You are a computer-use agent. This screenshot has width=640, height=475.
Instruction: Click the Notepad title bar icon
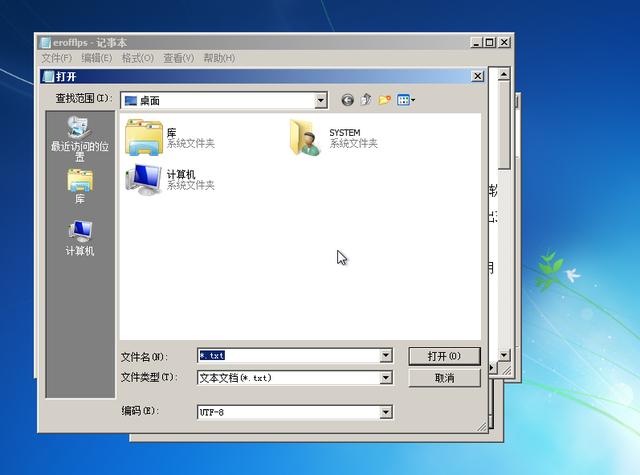tap(45, 42)
